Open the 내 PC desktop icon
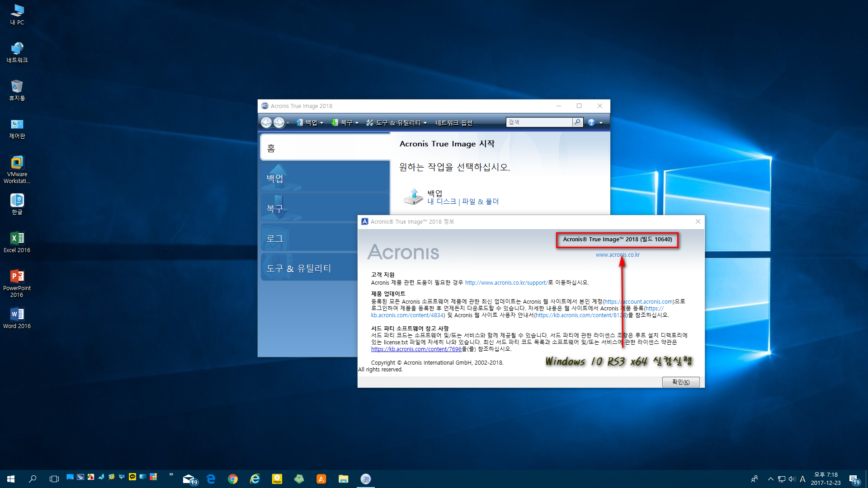868x488 pixels. pyautogui.click(x=17, y=14)
